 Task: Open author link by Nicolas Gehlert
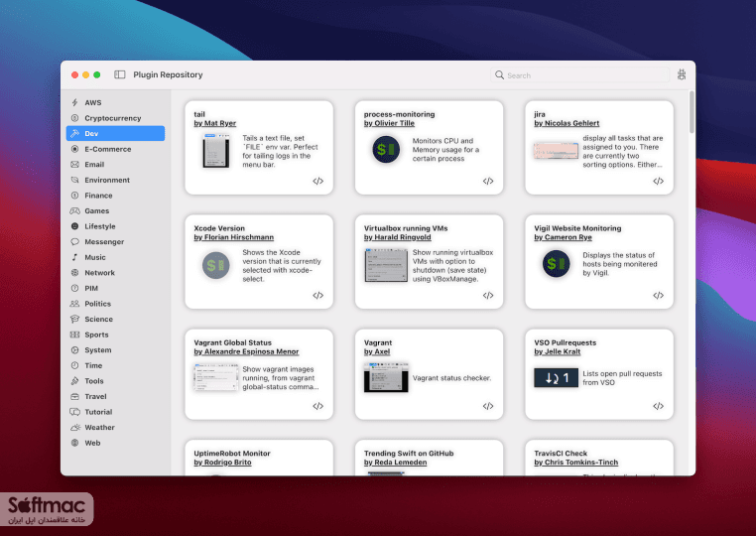click(x=567, y=123)
